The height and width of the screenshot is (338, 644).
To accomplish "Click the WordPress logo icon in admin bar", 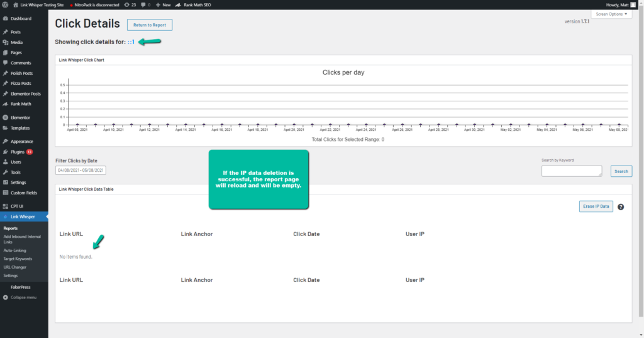I will [x=5, y=5].
